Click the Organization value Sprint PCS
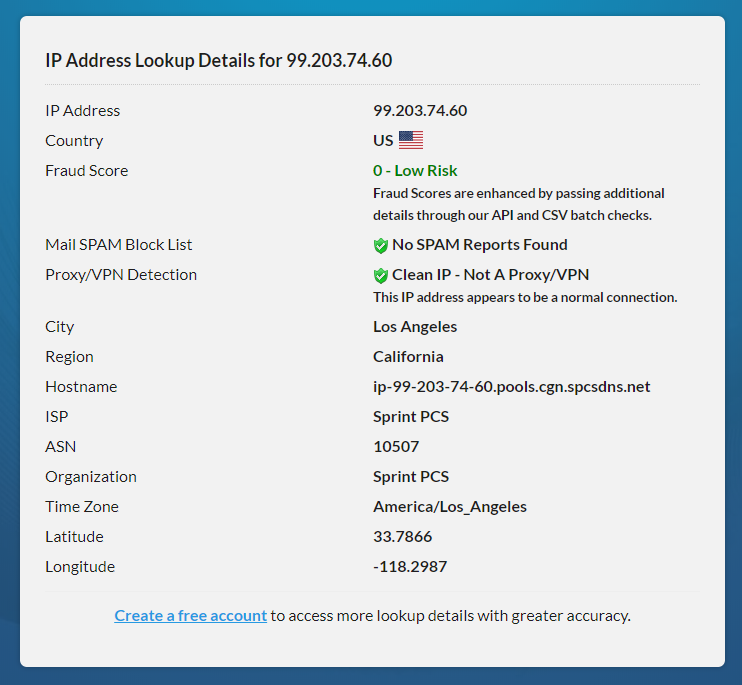Viewport: 742px width, 685px height. 411,477
